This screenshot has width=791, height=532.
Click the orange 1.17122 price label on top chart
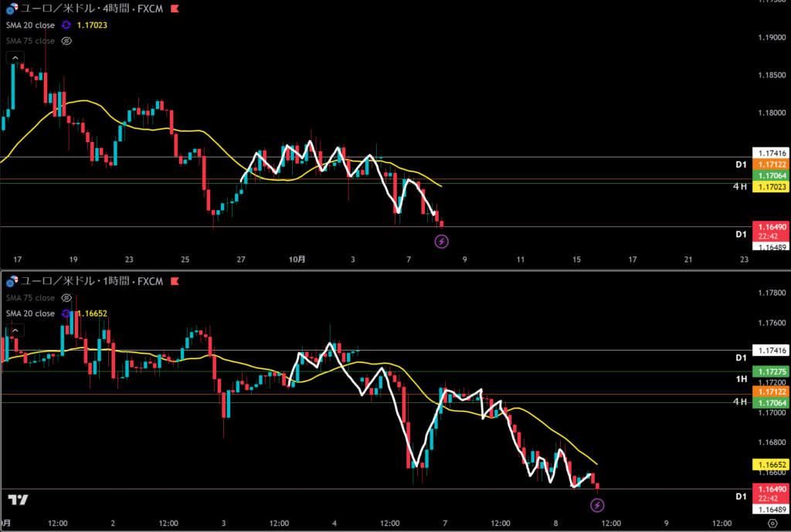click(x=770, y=165)
